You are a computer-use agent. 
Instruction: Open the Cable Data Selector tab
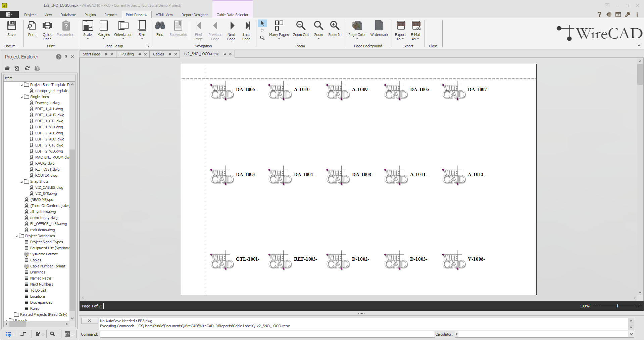click(x=233, y=15)
